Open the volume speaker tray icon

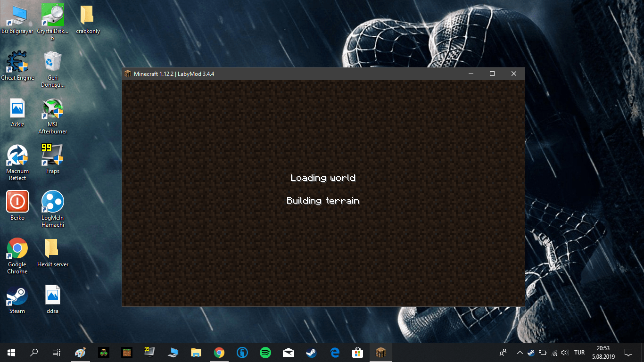565,352
